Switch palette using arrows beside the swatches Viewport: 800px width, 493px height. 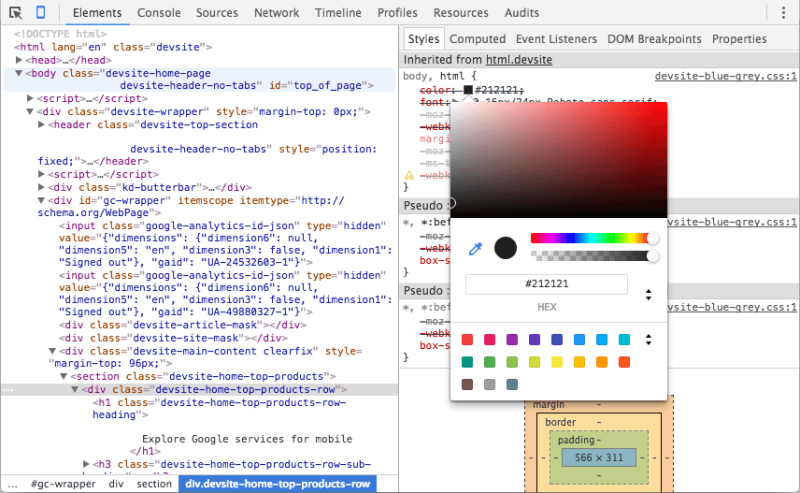(x=648, y=340)
